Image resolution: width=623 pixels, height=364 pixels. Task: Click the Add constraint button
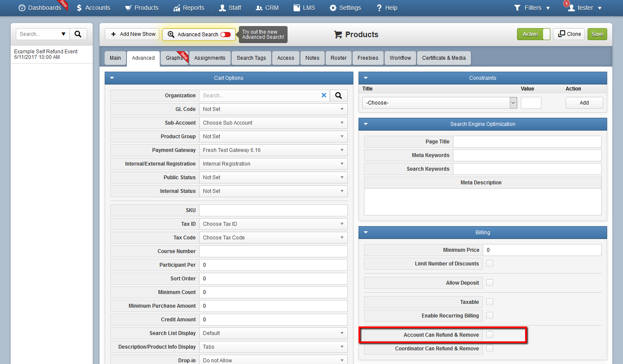click(x=584, y=103)
